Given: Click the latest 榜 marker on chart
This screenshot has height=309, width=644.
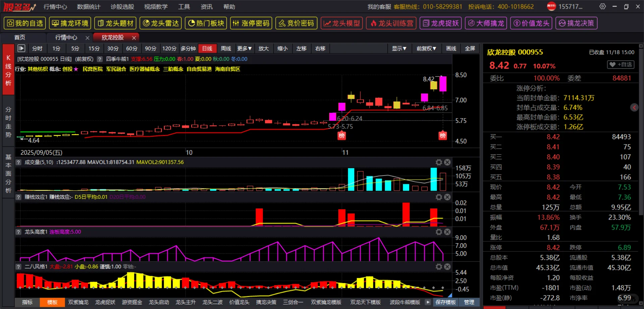Looking at the screenshot, I should coord(443,136).
